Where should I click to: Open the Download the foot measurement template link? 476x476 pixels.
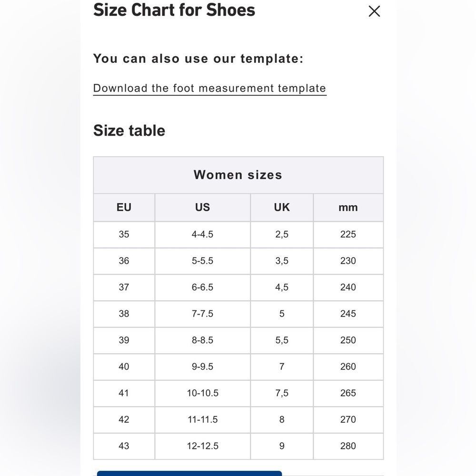pyautogui.click(x=209, y=89)
